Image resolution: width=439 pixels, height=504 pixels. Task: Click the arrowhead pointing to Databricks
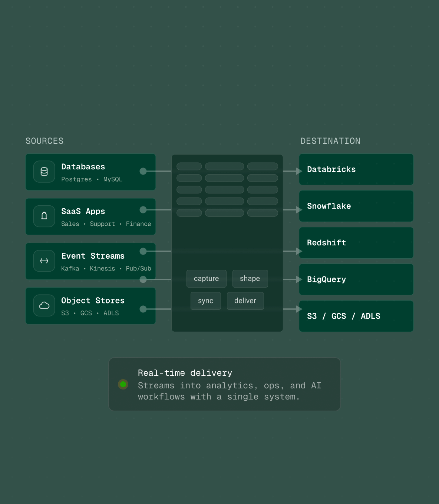coord(299,171)
